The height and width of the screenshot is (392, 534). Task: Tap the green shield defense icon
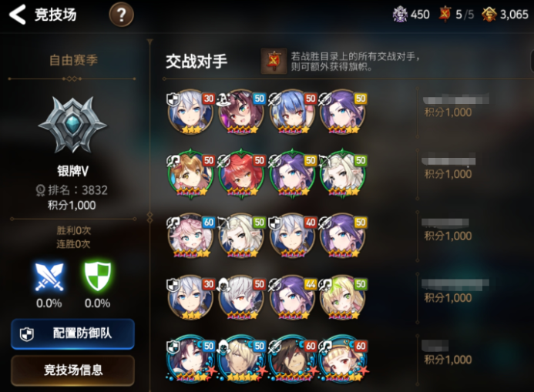tap(97, 276)
